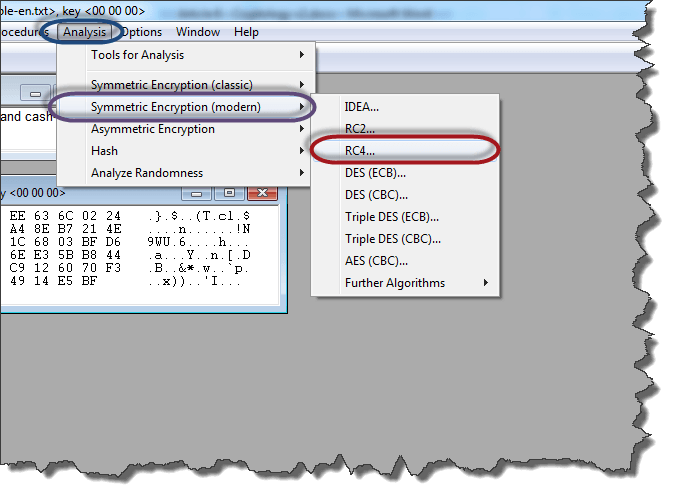Image resolution: width=678 pixels, height=500 pixels.
Task: Open the Window menu
Action: [198, 32]
